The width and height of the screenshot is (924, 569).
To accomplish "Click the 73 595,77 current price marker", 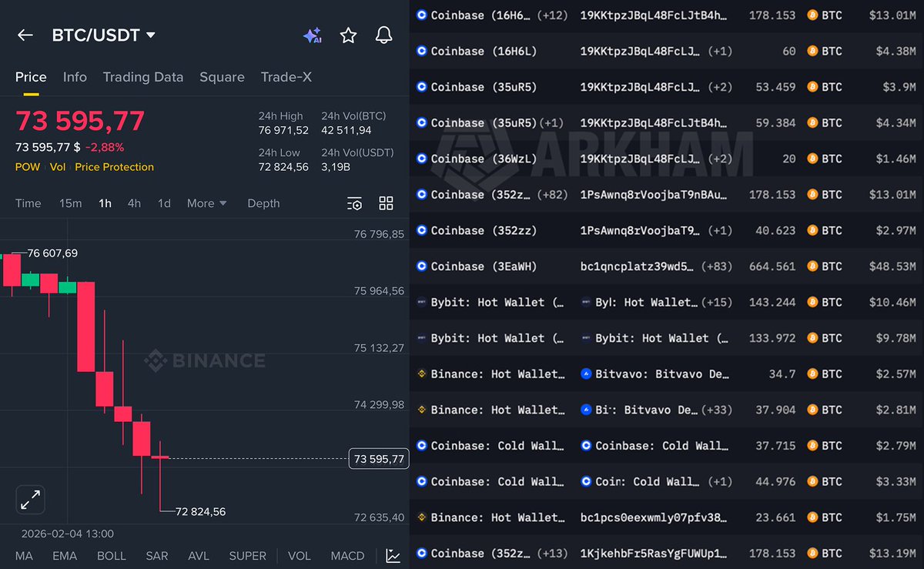I will (x=379, y=459).
